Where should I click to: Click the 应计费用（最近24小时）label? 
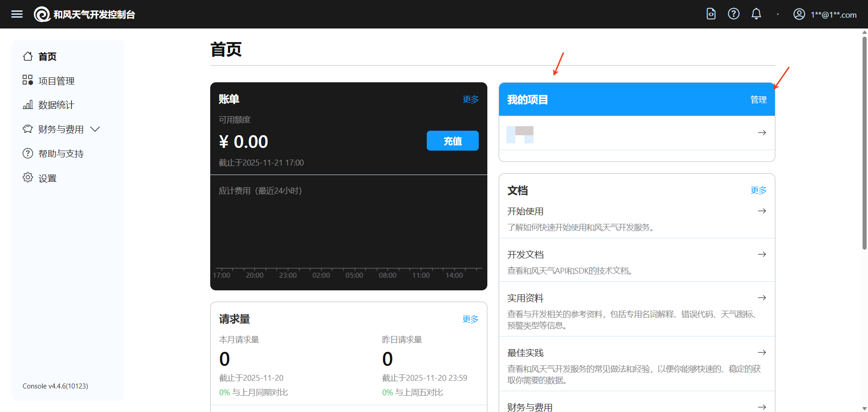(x=260, y=191)
